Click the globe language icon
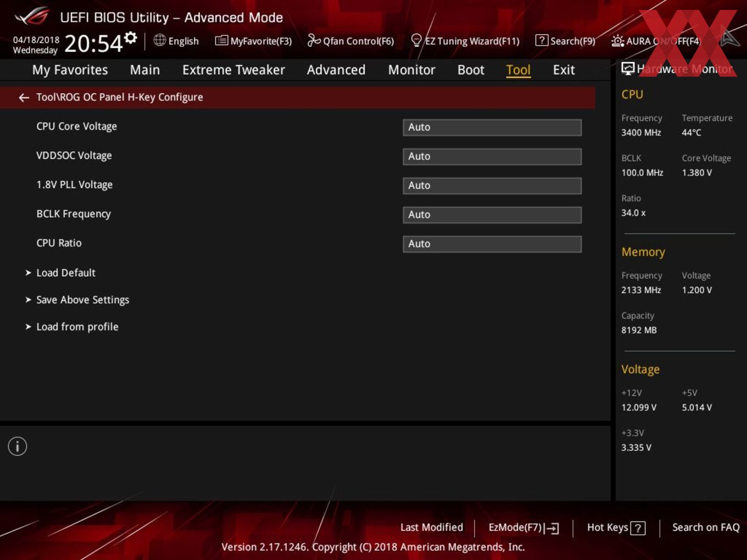Image resolution: width=747 pixels, height=560 pixels. (159, 40)
